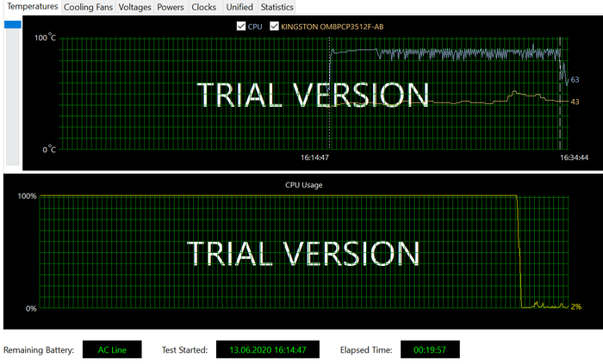
Task: Click the Remaining Battery label
Action: (x=39, y=349)
